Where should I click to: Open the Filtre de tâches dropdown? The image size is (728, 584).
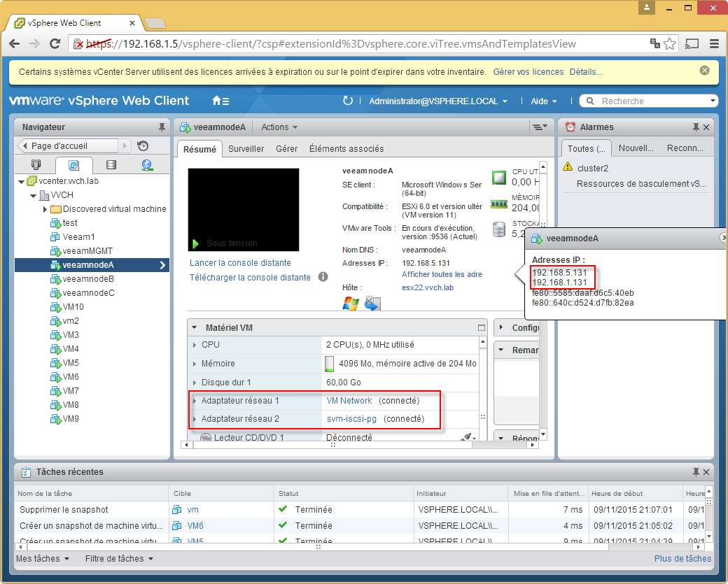[x=119, y=559]
